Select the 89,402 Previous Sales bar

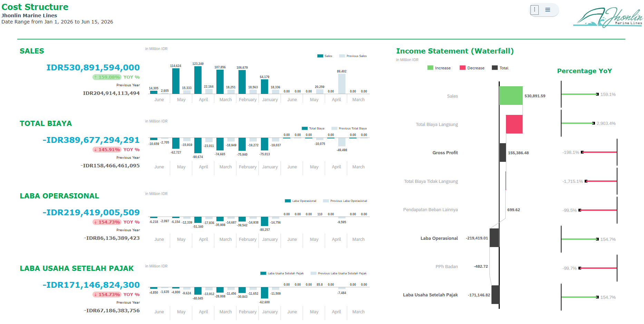coord(342,84)
